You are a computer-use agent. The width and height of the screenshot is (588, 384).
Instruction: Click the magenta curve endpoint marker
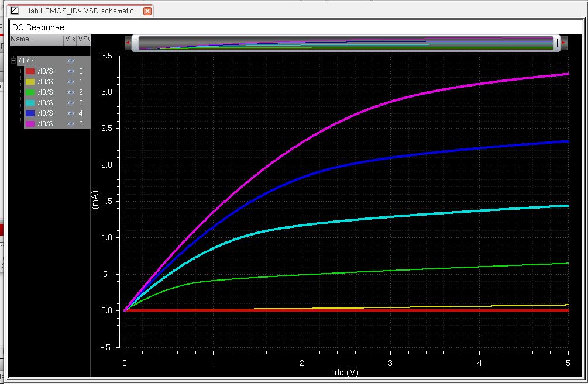point(568,74)
